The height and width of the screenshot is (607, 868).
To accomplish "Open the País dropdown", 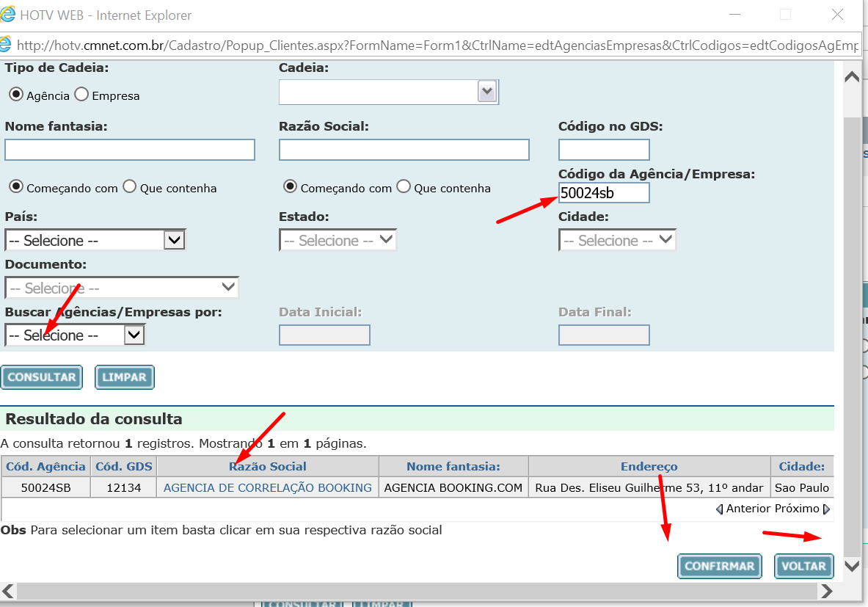I will click(x=95, y=240).
